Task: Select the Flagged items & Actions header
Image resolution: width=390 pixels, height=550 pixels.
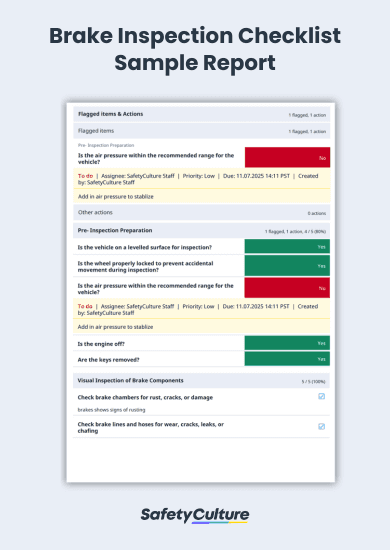Action: (202, 114)
